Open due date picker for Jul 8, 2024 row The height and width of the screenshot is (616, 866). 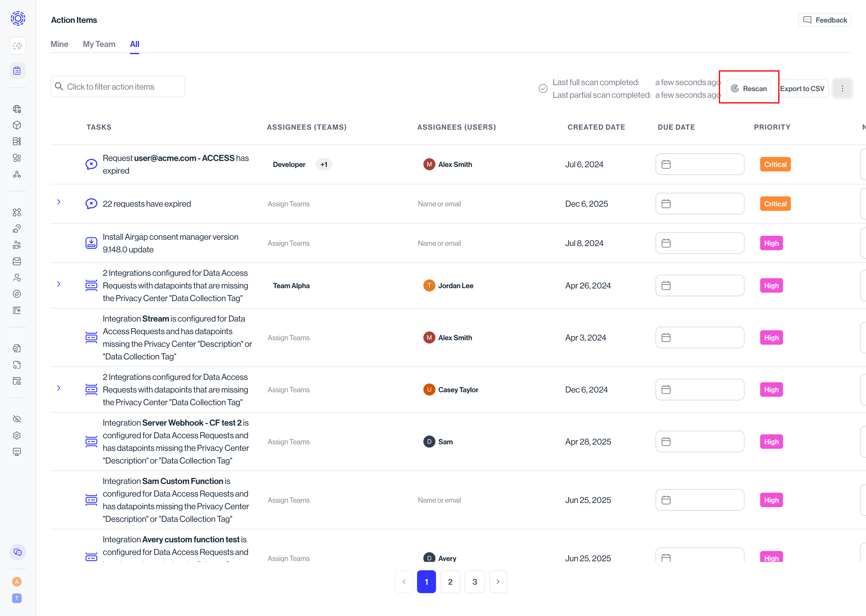coord(700,243)
